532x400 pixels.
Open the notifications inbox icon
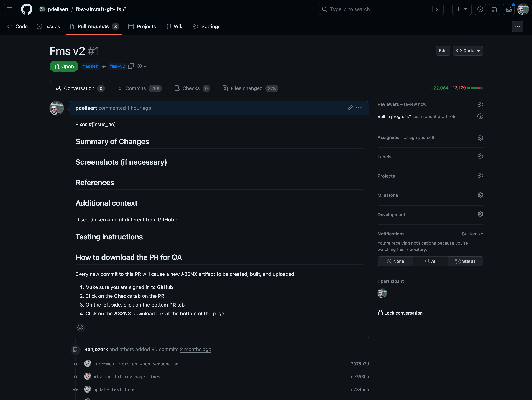click(509, 9)
